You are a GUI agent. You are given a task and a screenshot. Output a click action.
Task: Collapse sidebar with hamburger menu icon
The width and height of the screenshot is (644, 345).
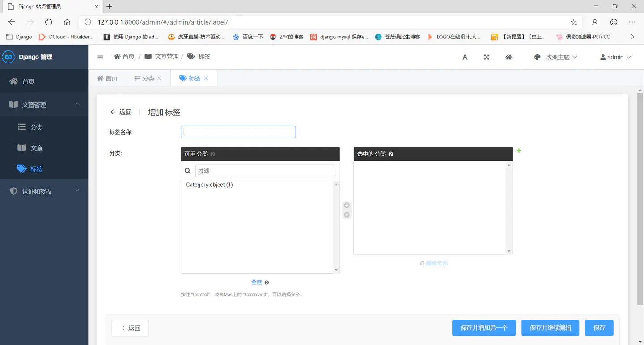coord(100,57)
